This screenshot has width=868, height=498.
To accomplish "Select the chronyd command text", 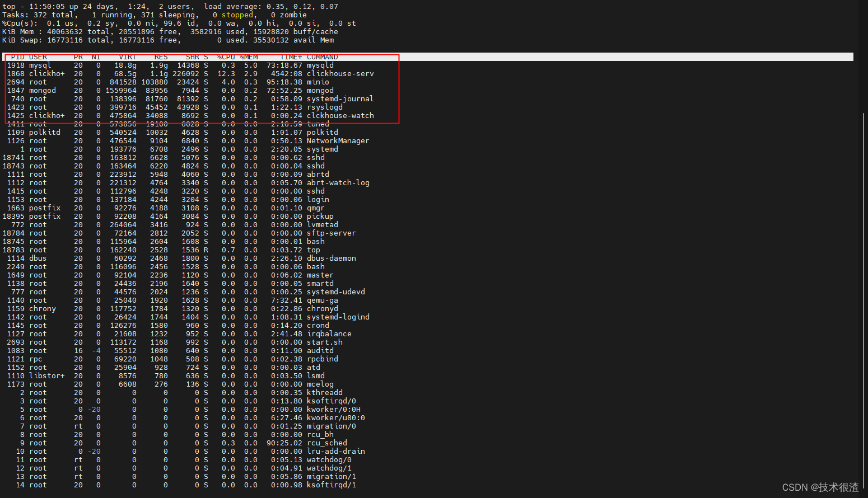I will (323, 309).
